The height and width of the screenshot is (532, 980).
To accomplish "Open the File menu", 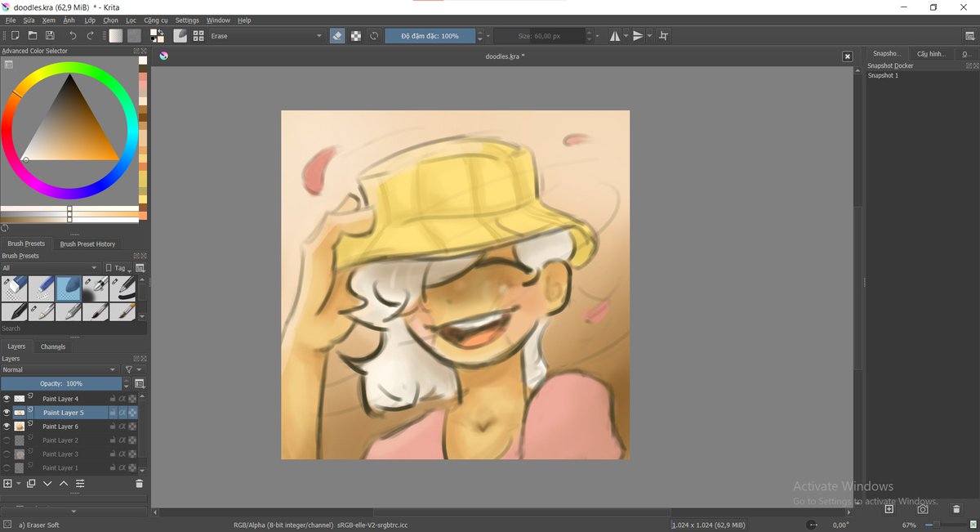I will [11, 20].
